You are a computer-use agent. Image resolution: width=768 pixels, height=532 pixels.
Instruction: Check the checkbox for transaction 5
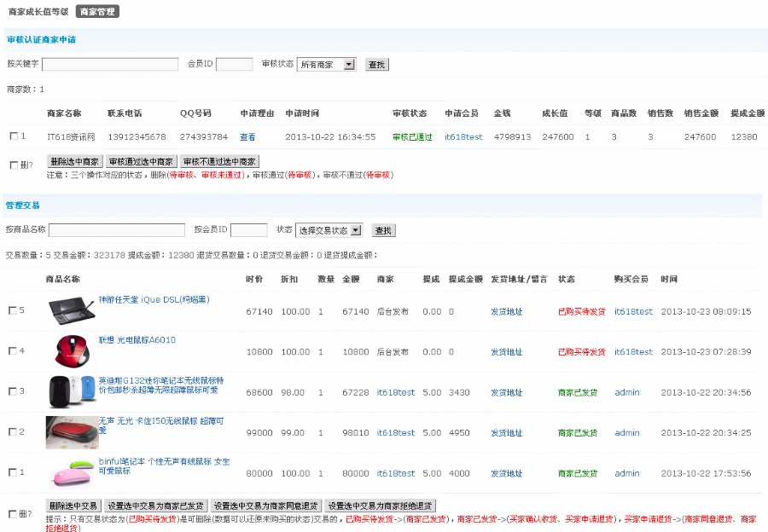pyautogui.click(x=11, y=311)
